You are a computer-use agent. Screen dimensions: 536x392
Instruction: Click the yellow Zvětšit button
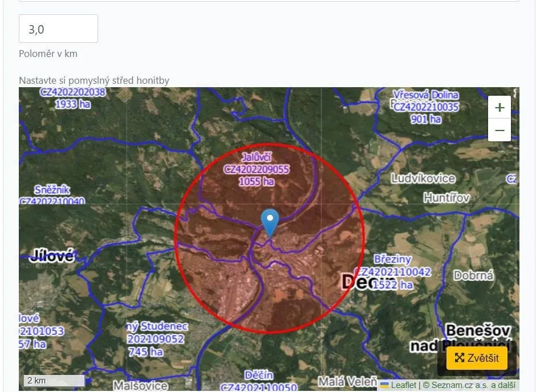477,358
